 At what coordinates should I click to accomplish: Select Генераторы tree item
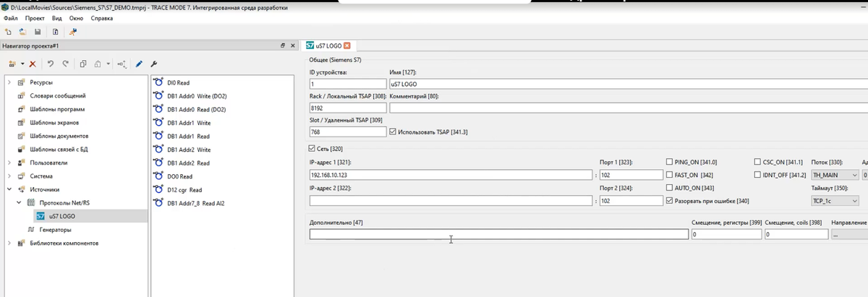(x=56, y=230)
